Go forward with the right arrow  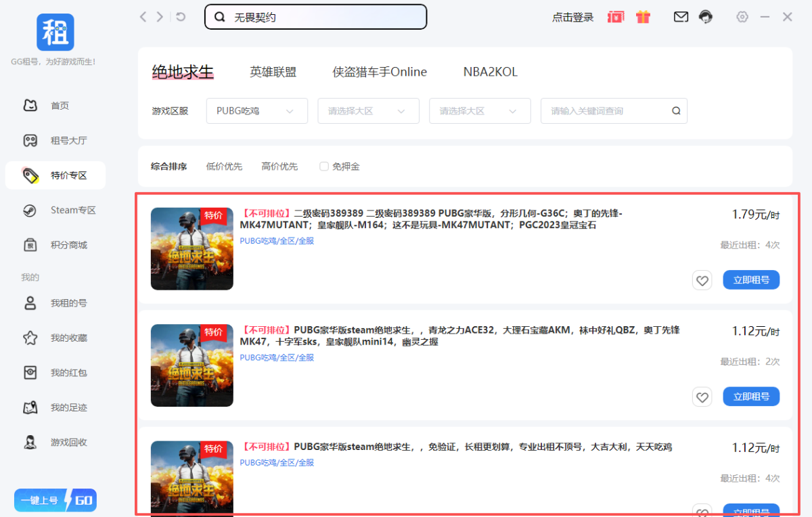pos(160,17)
